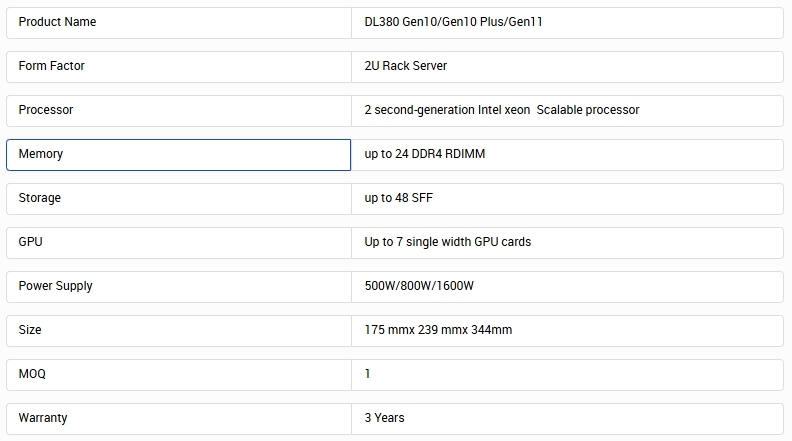
Task: Select the 'Storage' label cell
Action: 179,199
